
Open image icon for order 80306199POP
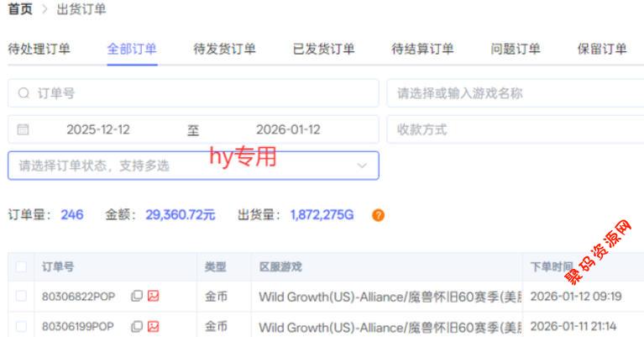pyautogui.click(x=153, y=326)
